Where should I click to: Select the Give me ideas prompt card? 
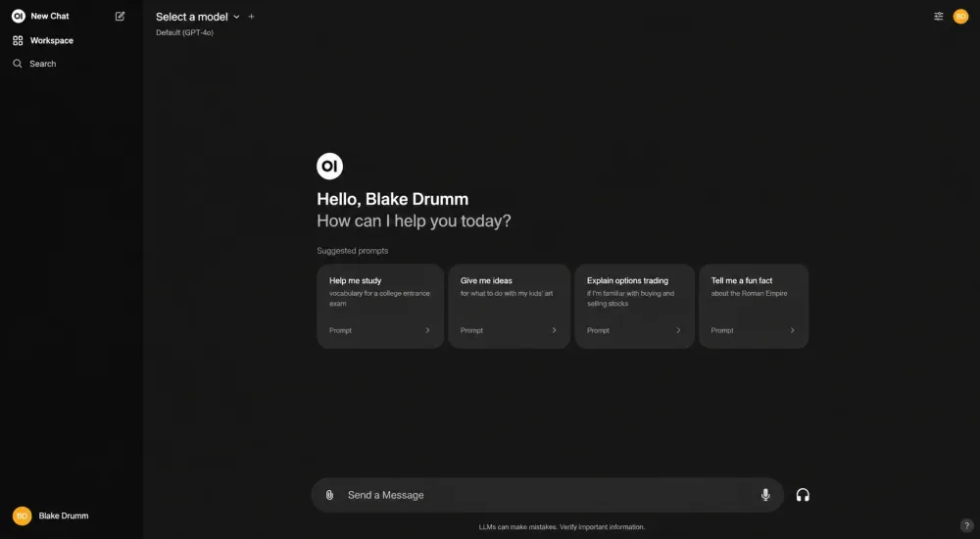coord(509,306)
